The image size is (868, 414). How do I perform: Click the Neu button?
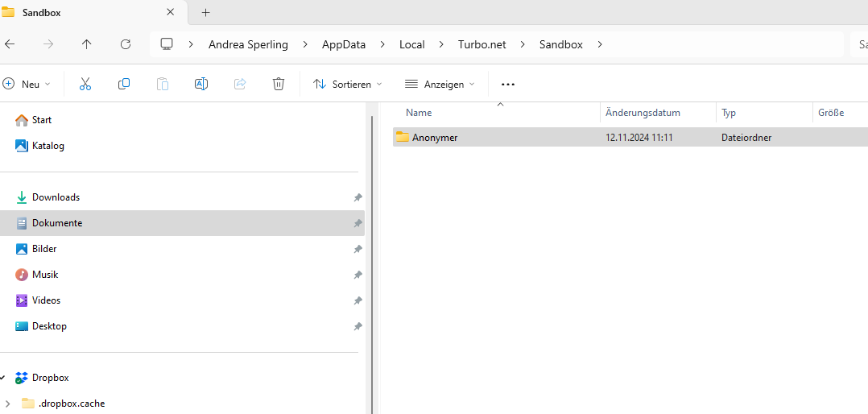[27, 84]
